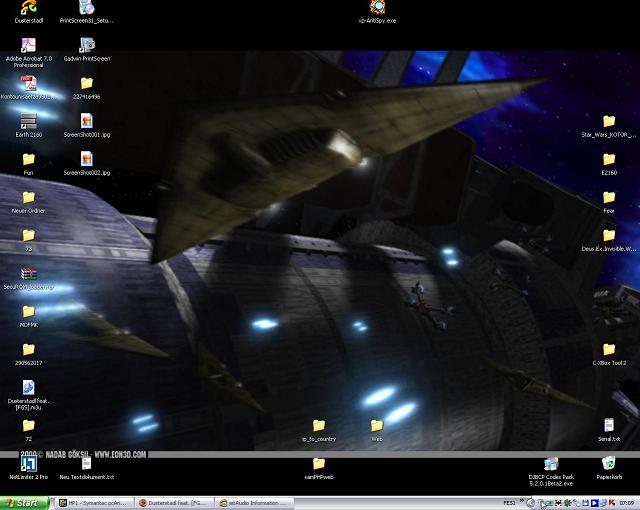Image resolution: width=640 pixels, height=510 pixels.
Task: Select the Neu Textdokument.txt file
Action: (x=87, y=463)
